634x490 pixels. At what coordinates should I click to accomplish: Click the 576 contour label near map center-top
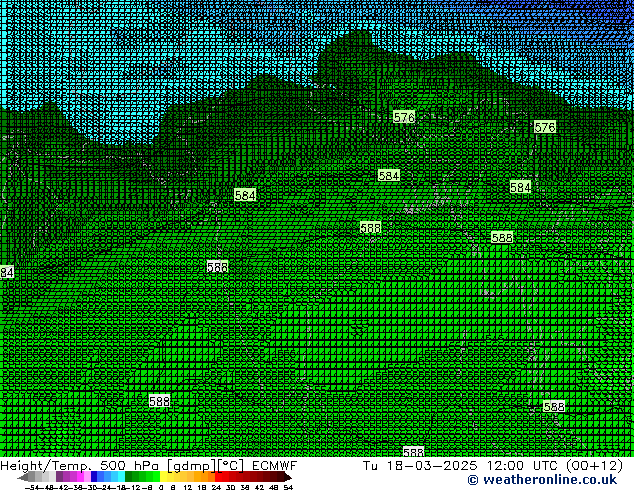(404, 117)
